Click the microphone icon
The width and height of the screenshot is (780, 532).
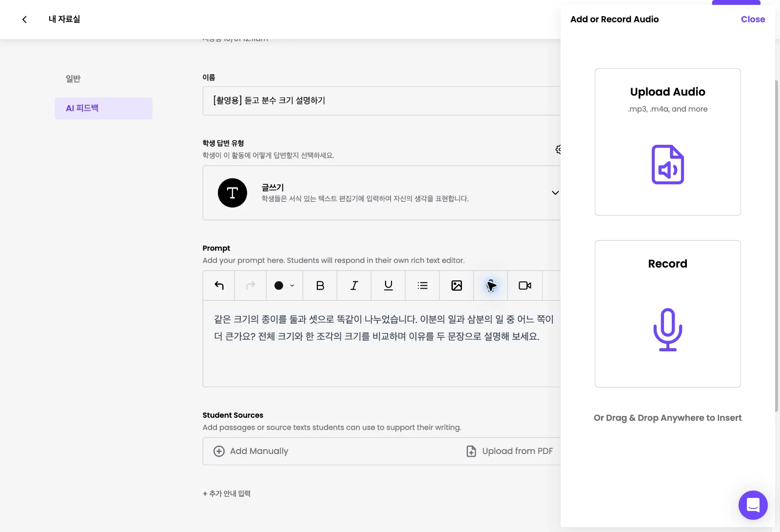pos(668,330)
